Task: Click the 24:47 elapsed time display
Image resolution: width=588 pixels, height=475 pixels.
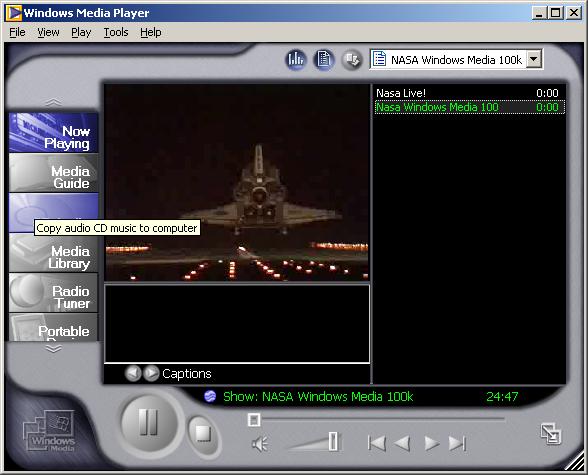Action: (x=502, y=396)
